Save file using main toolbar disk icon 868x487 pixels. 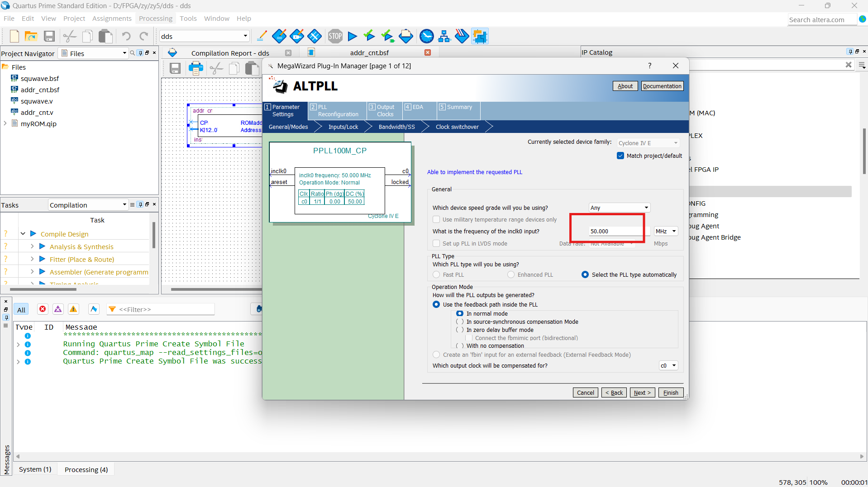(x=49, y=36)
